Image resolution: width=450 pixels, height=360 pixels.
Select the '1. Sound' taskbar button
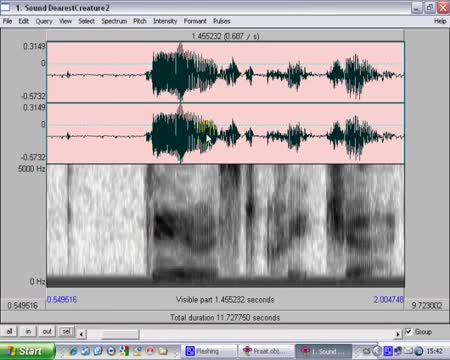coord(324,351)
